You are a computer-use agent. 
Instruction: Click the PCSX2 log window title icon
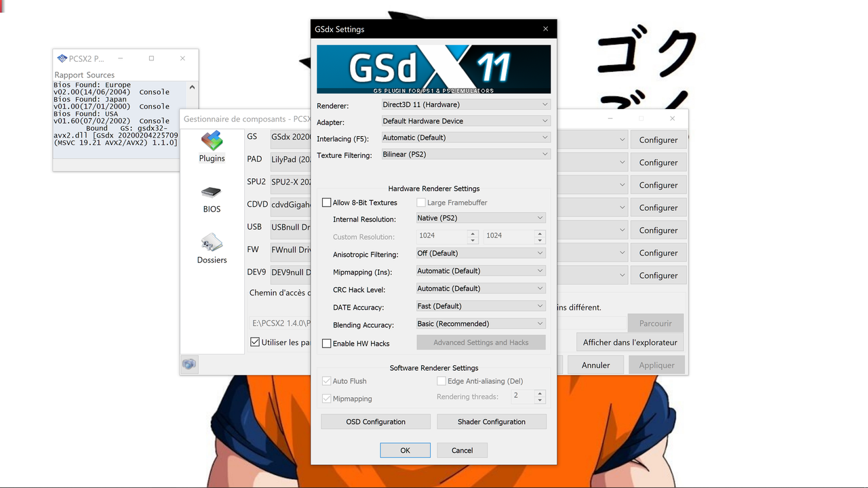(x=62, y=58)
